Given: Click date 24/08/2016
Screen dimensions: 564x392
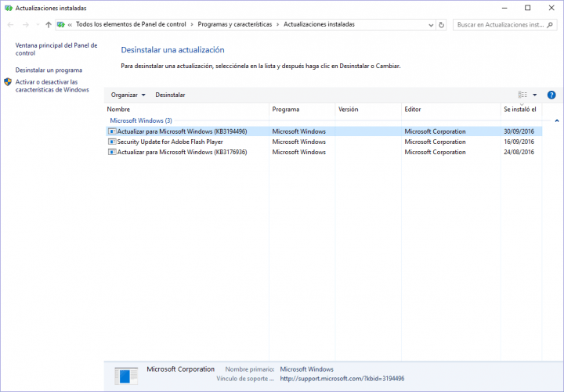Looking at the screenshot, I should [x=519, y=152].
